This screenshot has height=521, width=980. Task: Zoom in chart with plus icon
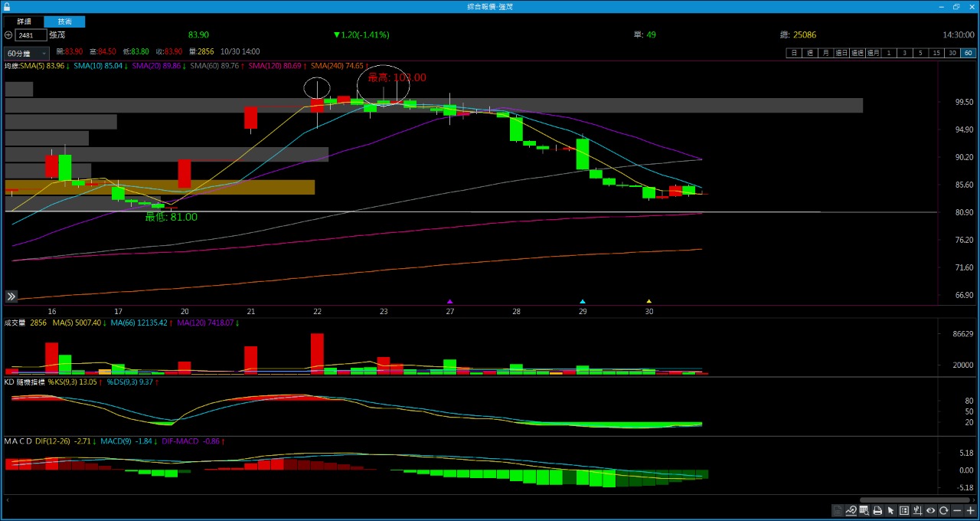click(x=970, y=511)
